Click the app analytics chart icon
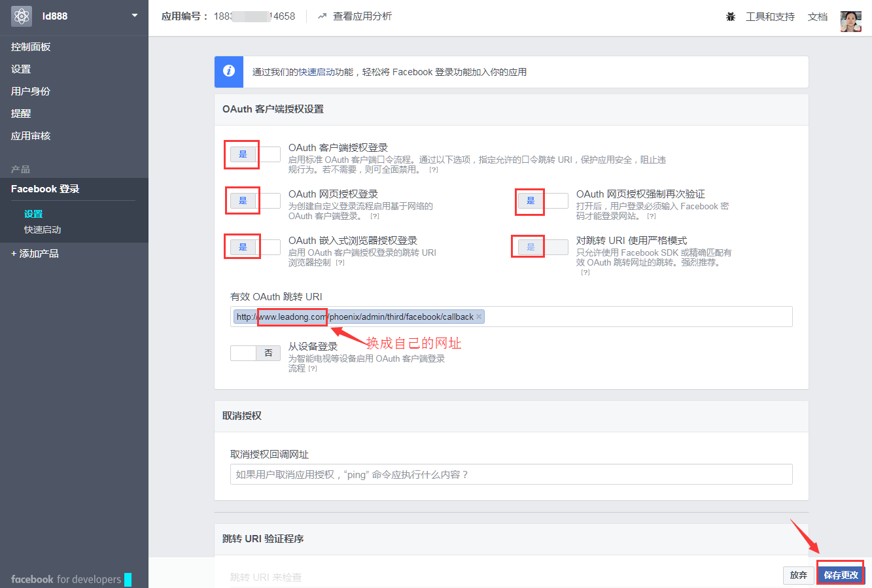 322,16
